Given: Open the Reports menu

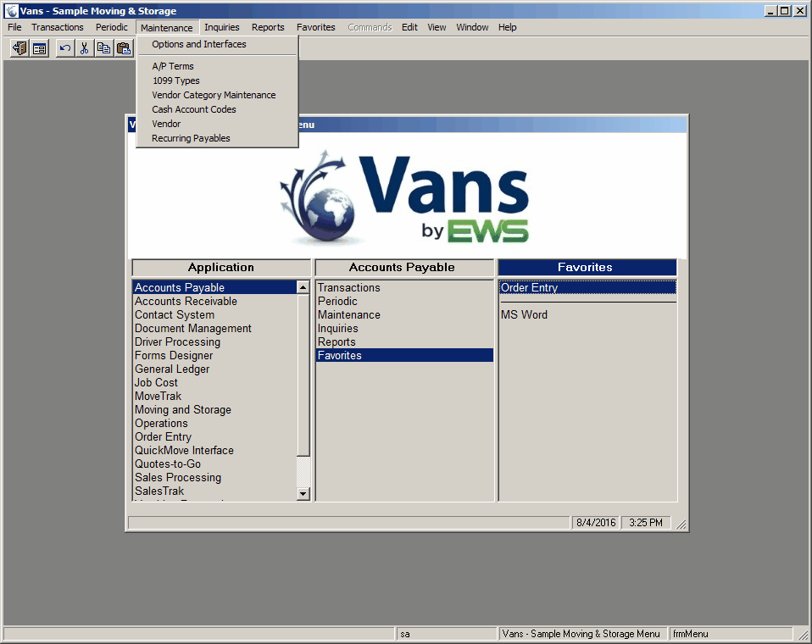Looking at the screenshot, I should 268,27.
